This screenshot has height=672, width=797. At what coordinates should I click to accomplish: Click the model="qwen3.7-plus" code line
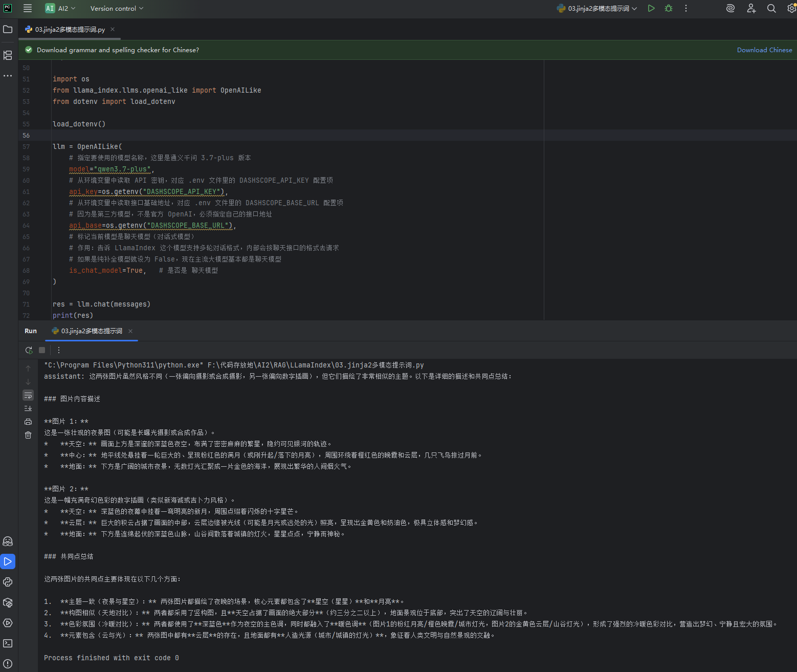(x=112, y=169)
